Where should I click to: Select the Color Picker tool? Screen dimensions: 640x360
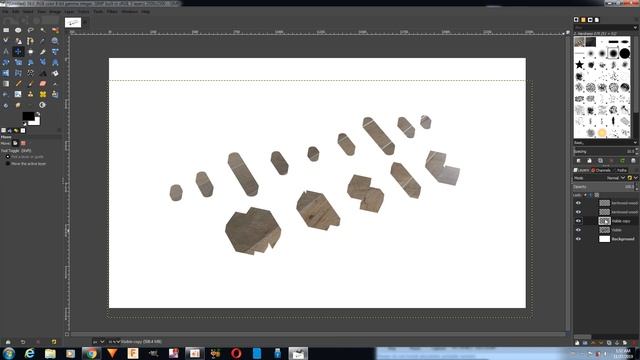click(43, 41)
